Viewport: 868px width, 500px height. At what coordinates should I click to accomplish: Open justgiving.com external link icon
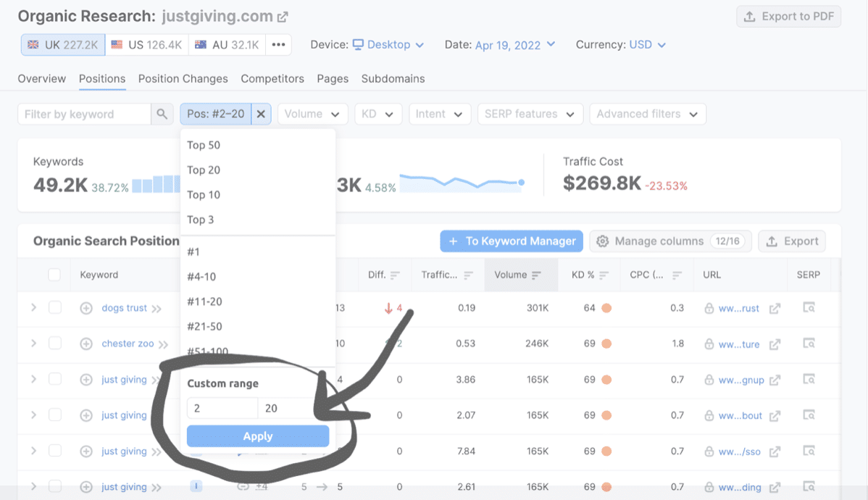(283, 17)
